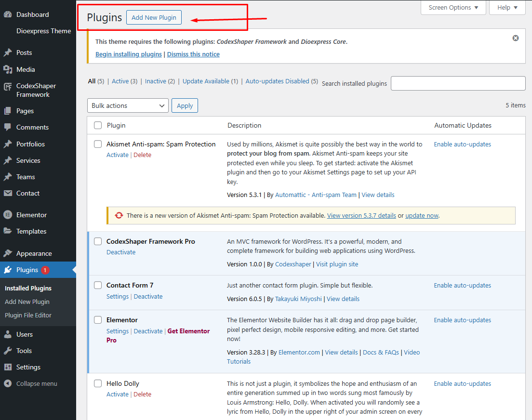The image size is (532, 420).
Task: Filter plugins by Active
Action: pyautogui.click(x=120, y=81)
